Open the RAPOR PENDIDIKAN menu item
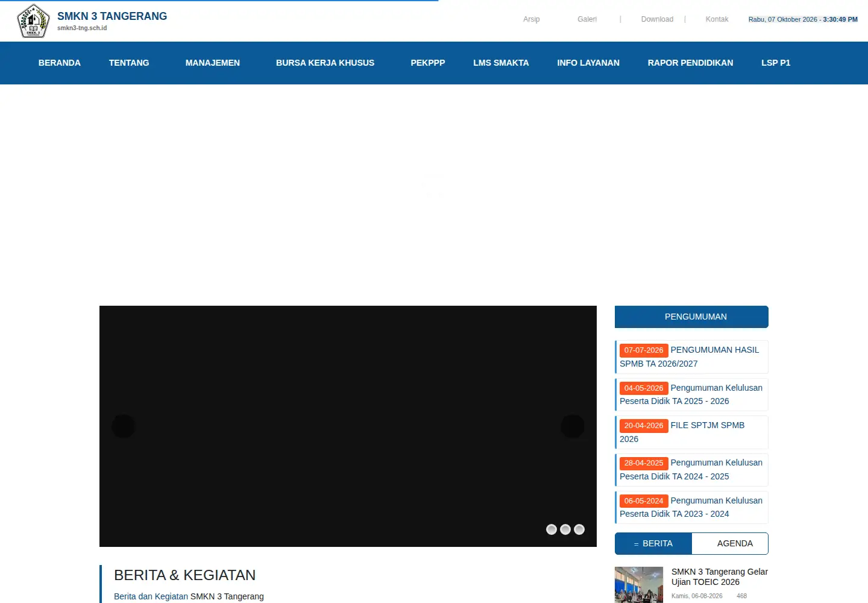This screenshot has height=603, width=868. [691, 63]
